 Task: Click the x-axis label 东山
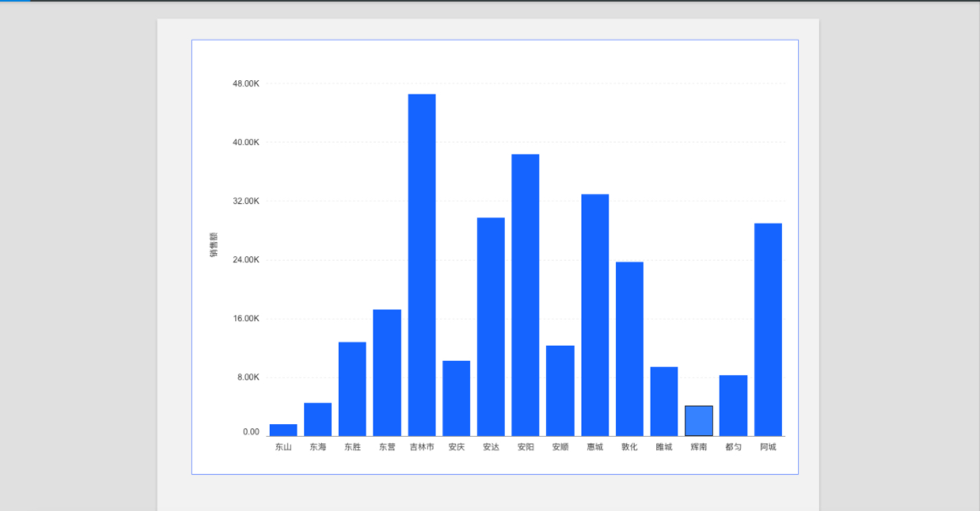(x=283, y=447)
